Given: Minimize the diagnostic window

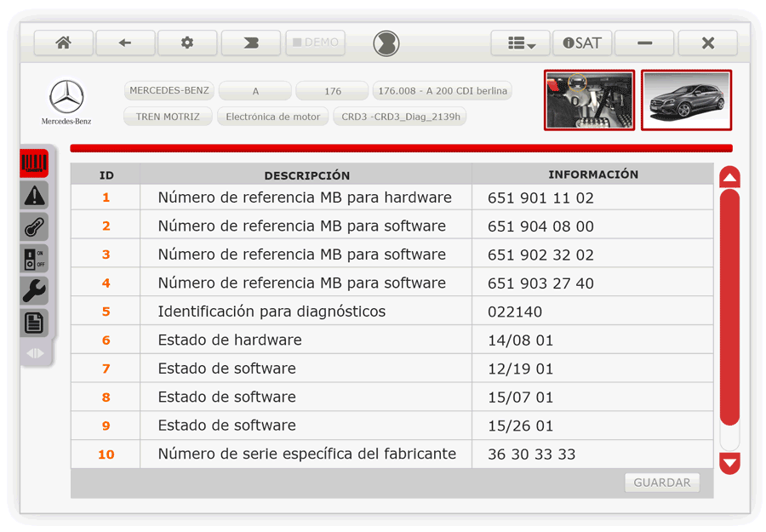Looking at the screenshot, I should (644, 43).
